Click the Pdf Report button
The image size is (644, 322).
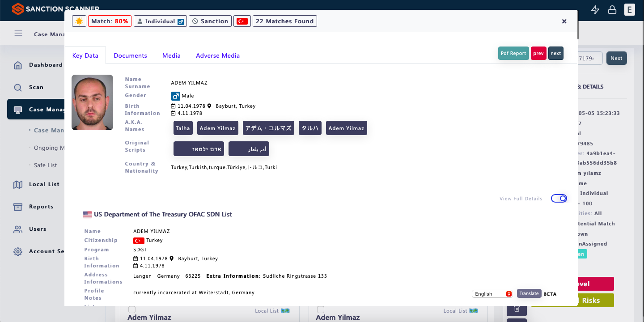(513, 53)
